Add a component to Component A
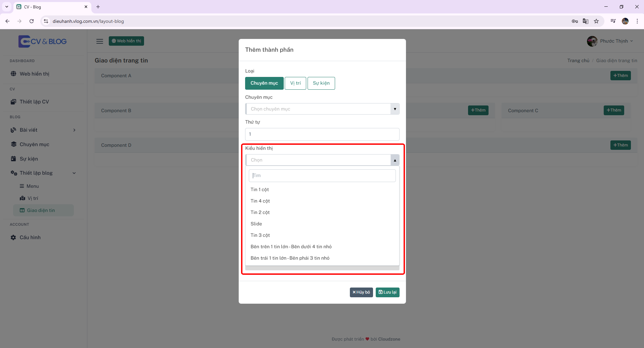Image resolution: width=644 pixels, height=348 pixels. click(x=620, y=76)
